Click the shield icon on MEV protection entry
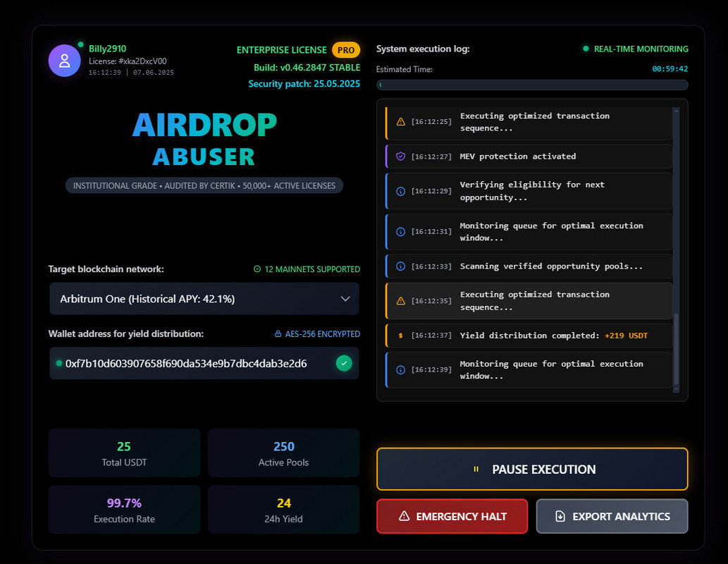 (401, 157)
